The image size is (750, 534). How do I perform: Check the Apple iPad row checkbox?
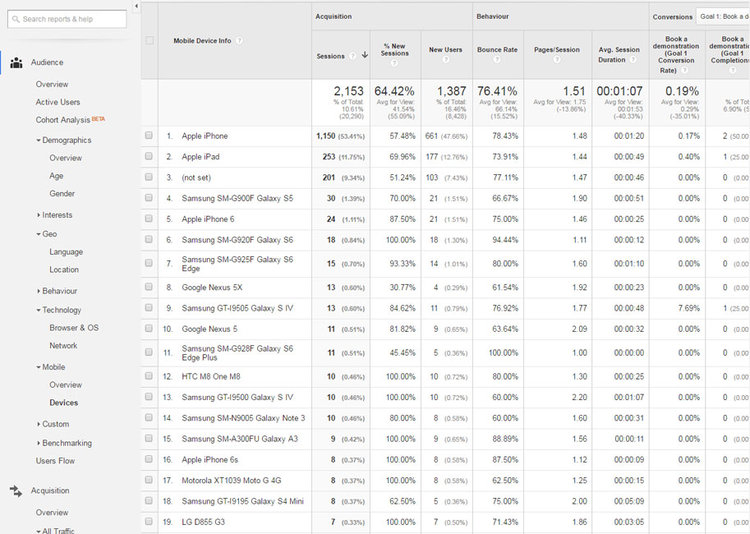[149, 156]
